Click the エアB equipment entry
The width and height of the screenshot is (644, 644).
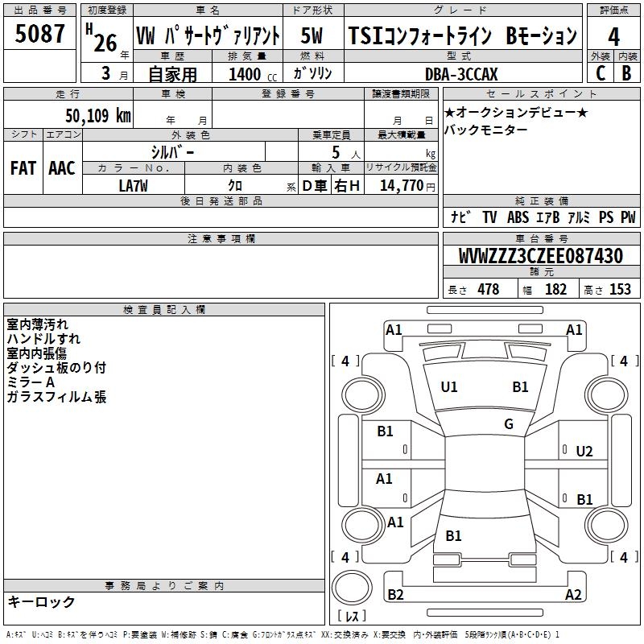click(x=548, y=217)
